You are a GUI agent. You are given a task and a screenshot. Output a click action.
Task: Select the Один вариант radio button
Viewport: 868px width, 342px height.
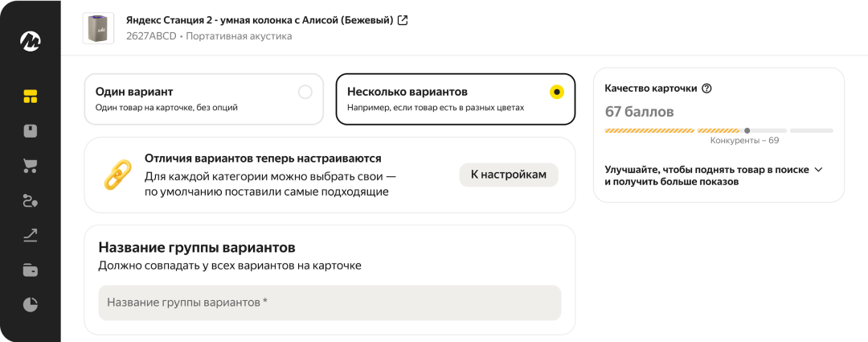point(305,92)
